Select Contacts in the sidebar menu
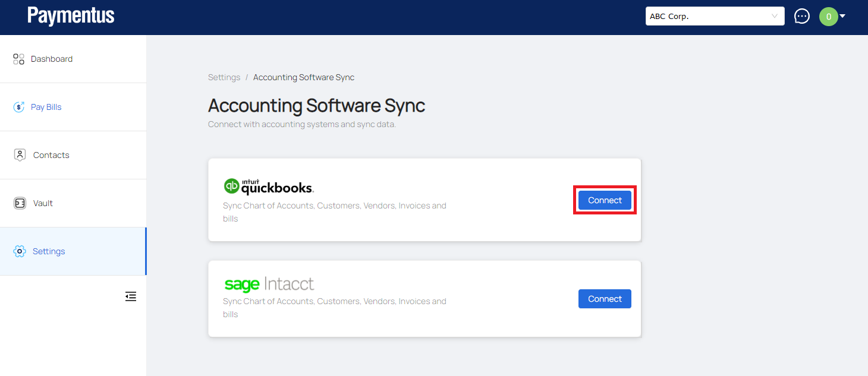 pos(51,155)
